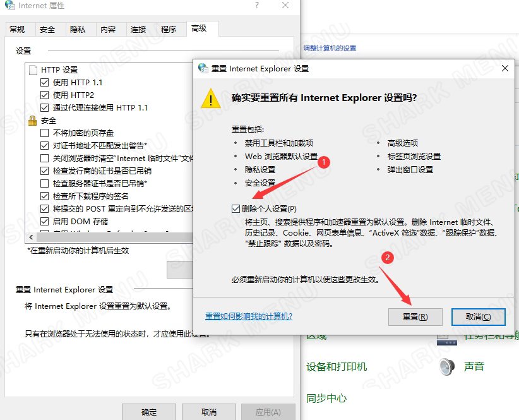Image resolution: width=519 pixels, height=420 pixels.
Task: Click the settings list left scroll arrow
Action: coord(31,237)
